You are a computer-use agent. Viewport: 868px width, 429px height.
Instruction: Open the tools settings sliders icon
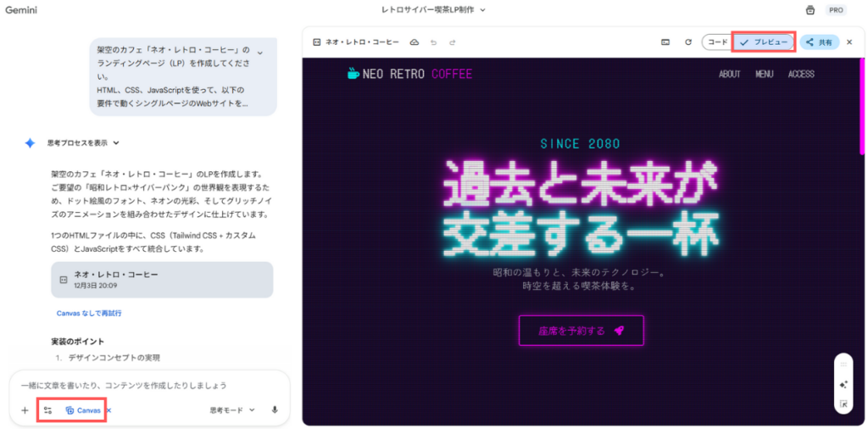(x=47, y=410)
